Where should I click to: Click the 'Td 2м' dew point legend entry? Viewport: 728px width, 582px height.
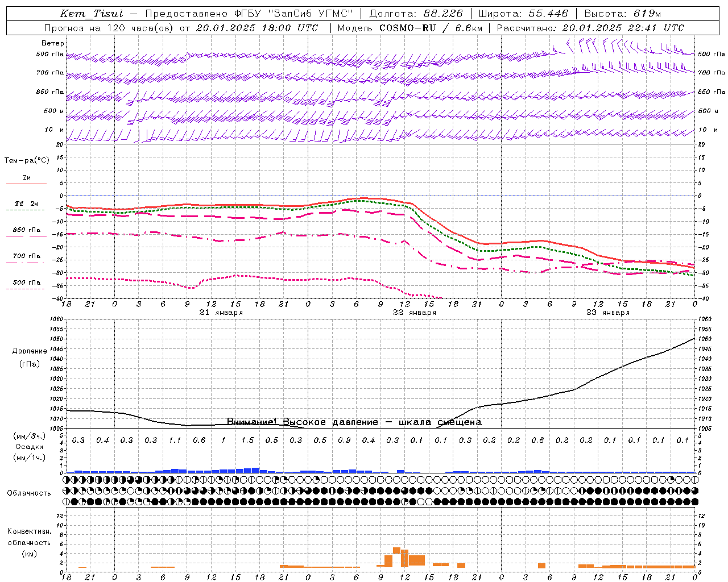pyautogui.click(x=27, y=203)
